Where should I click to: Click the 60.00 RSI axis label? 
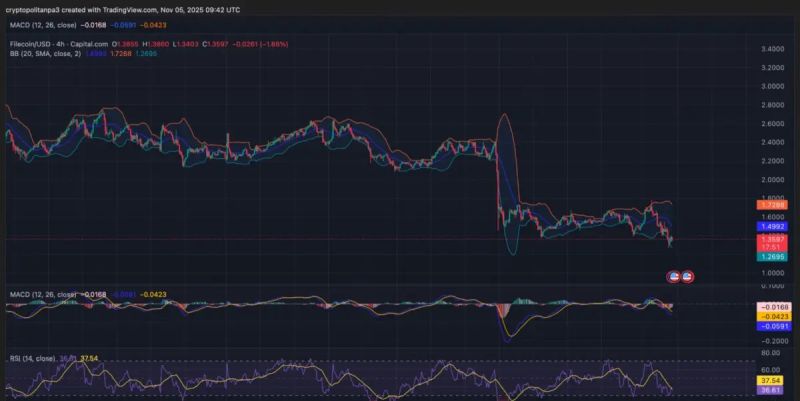click(771, 369)
